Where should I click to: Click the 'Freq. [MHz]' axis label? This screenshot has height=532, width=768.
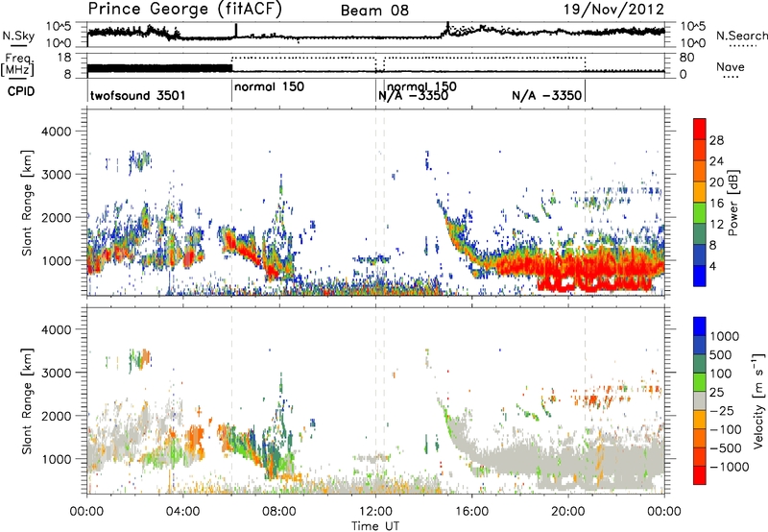[x=18, y=64]
